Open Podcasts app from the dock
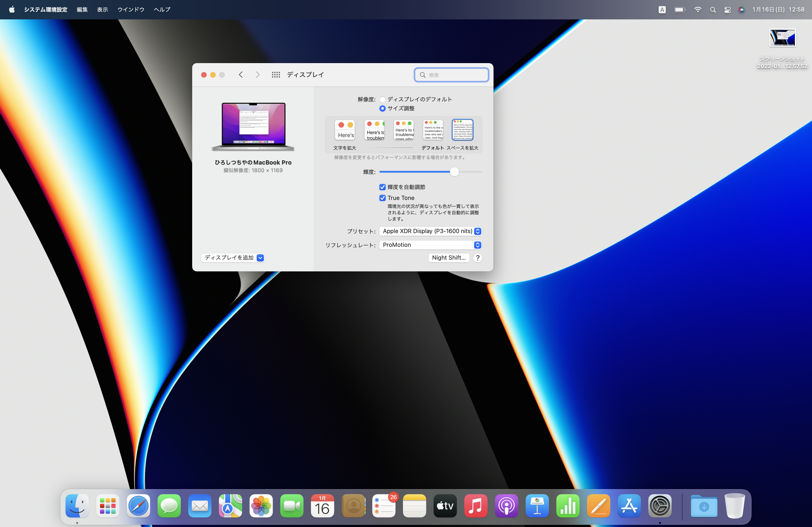Image resolution: width=812 pixels, height=527 pixels. click(x=506, y=506)
